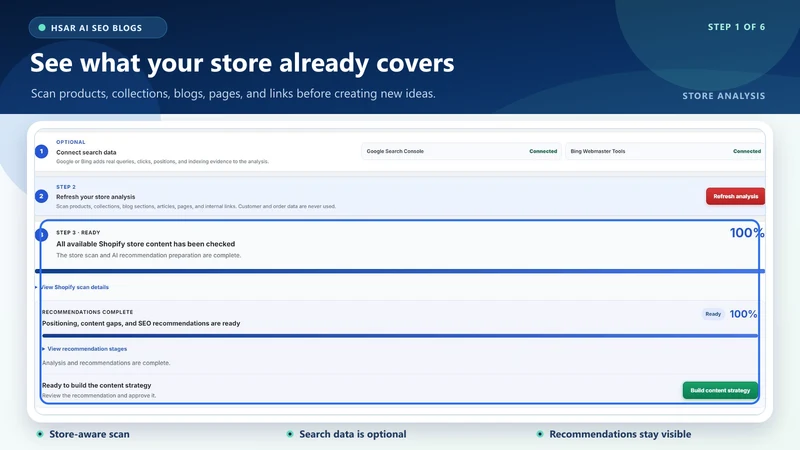
Task: Click the recommendations progress bar
Action: click(399, 336)
